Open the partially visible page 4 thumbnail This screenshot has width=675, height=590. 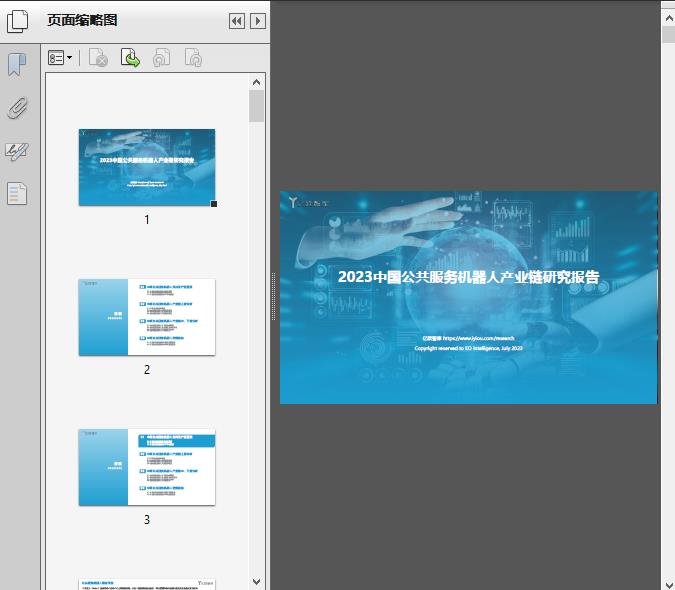tap(147, 584)
